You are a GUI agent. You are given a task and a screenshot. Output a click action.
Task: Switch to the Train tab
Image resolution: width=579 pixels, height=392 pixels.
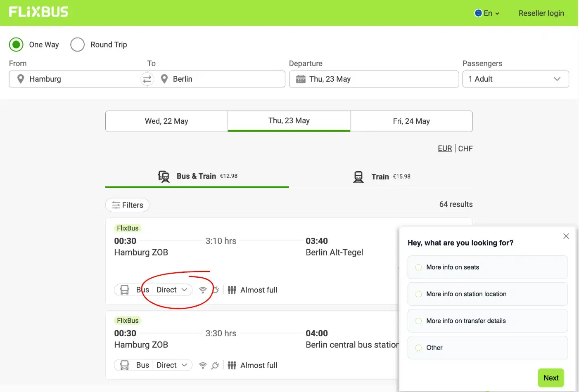click(x=381, y=177)
